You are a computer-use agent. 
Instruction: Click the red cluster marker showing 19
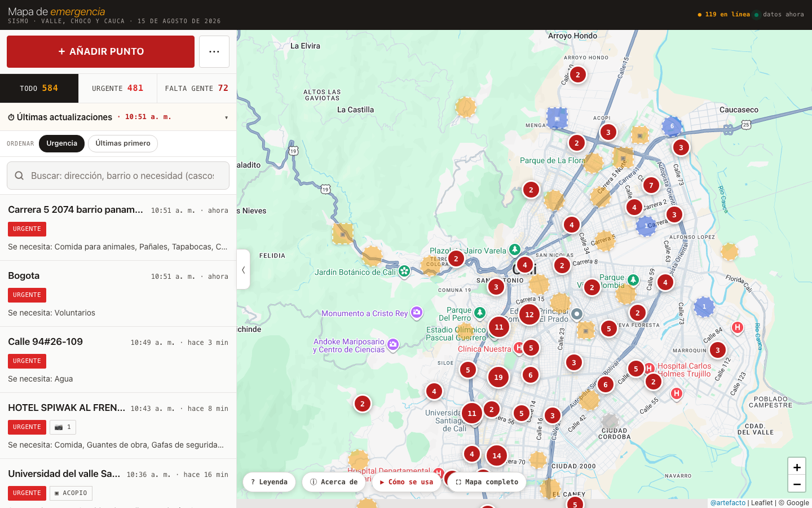pyautogui.click(x=498, y=377)
